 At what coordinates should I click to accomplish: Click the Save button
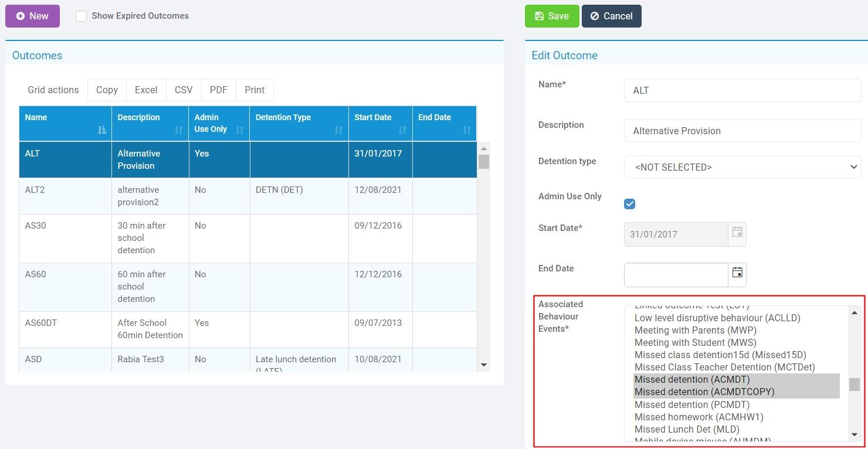(551, 16)
